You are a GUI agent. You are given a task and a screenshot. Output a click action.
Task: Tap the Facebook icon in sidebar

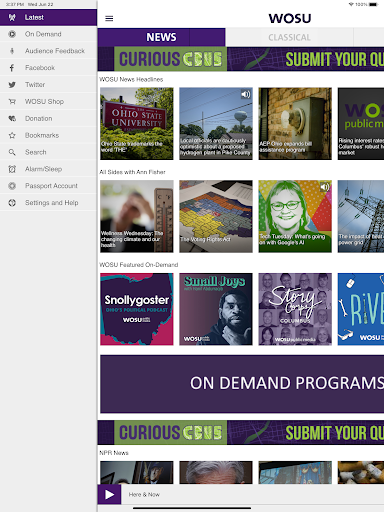12,68
